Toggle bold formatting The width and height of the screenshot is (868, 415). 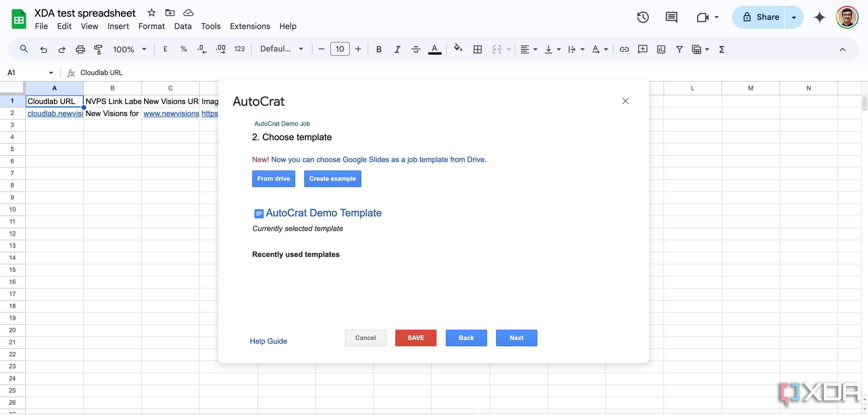379,49
